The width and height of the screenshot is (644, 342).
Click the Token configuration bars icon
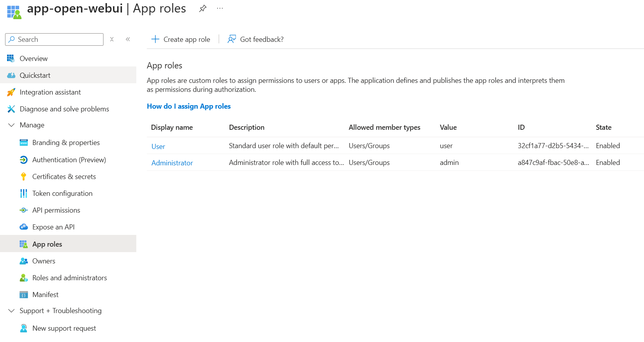coord(24,193)
